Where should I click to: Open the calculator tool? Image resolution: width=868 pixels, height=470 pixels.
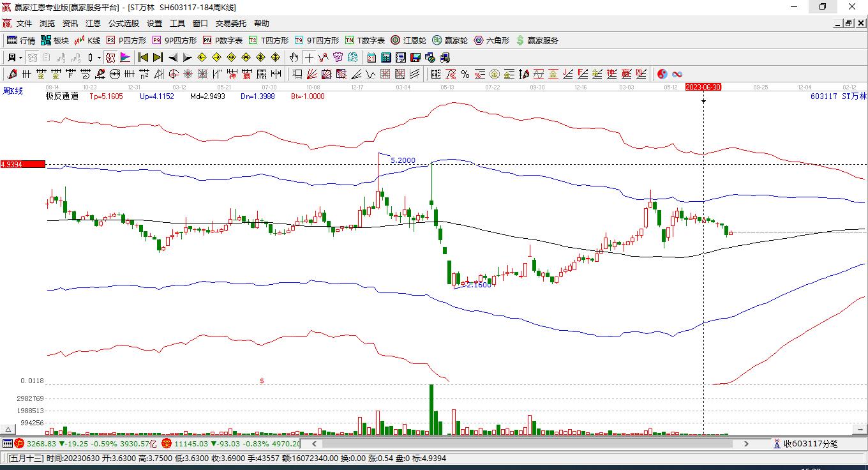(385, 57)
